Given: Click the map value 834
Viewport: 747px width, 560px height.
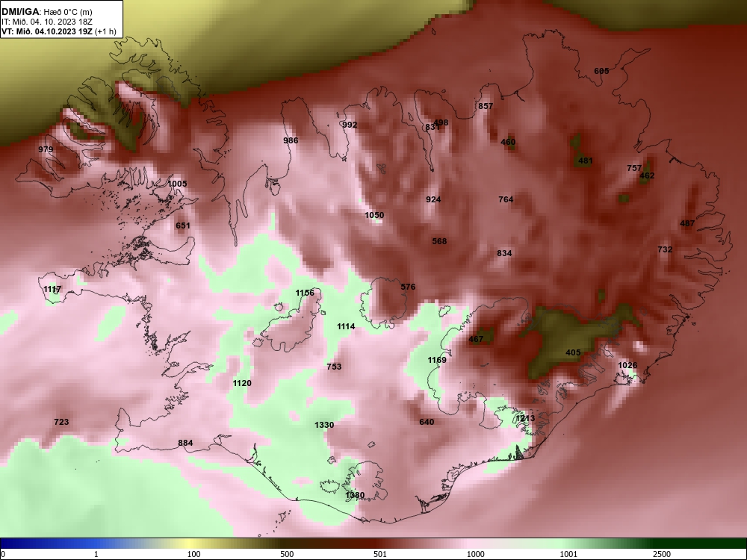Looking at the screenshot, I should point(504,253).
